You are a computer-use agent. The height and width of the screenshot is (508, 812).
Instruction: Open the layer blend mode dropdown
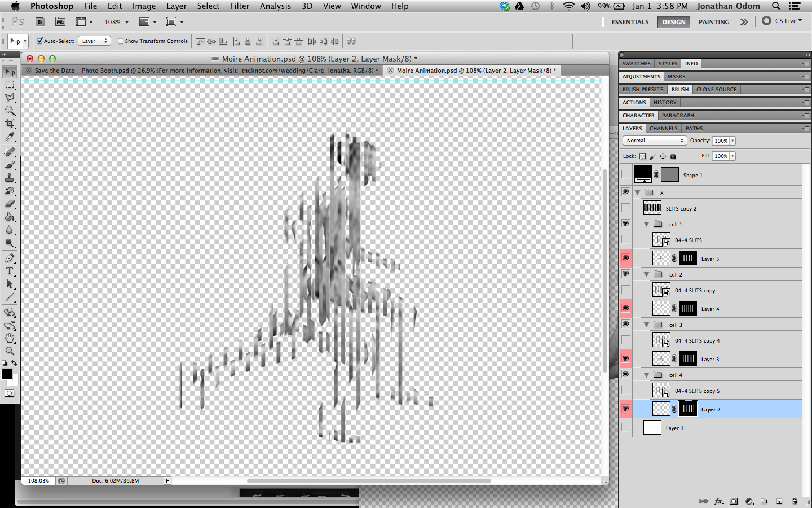(654, 140)
